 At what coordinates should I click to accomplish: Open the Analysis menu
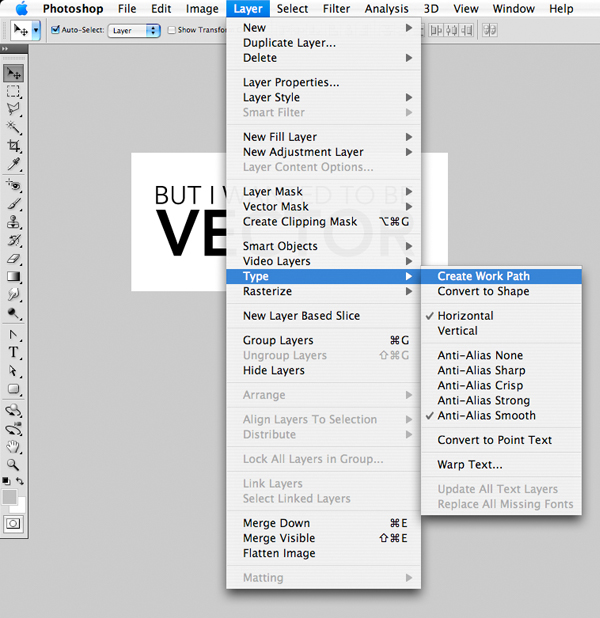tap(386, 8)
